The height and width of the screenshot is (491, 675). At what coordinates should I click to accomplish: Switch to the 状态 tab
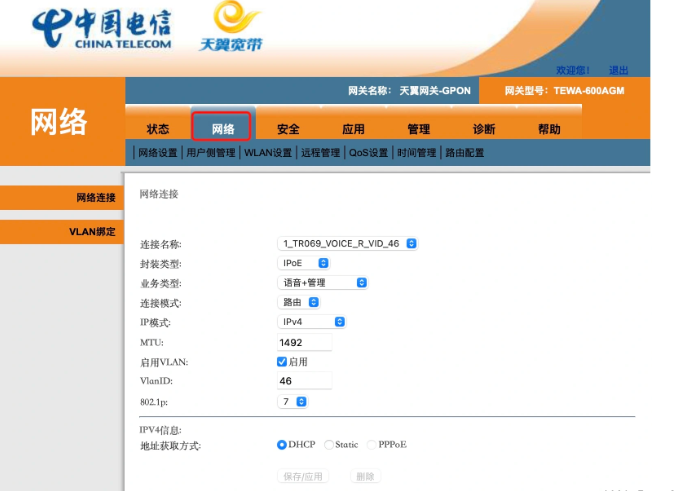pyautogui.click(x=158, y=129)
